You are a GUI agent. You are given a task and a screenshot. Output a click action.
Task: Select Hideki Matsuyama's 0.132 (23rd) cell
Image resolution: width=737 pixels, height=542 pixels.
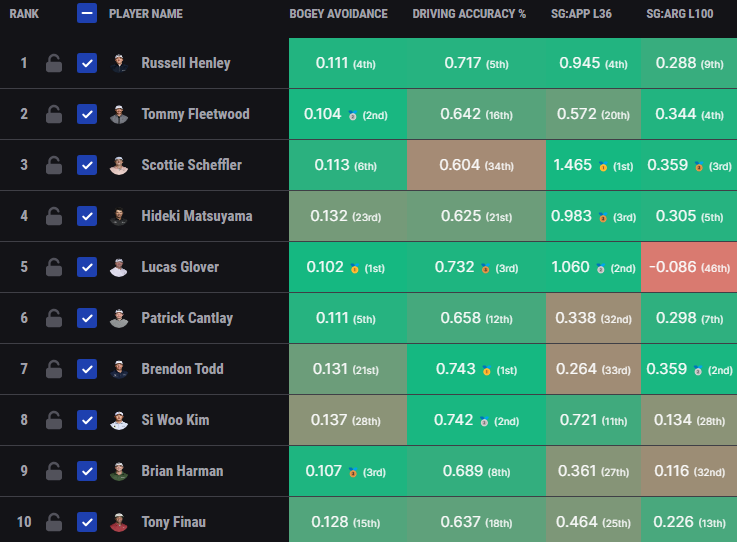click(x=348, y=216)
